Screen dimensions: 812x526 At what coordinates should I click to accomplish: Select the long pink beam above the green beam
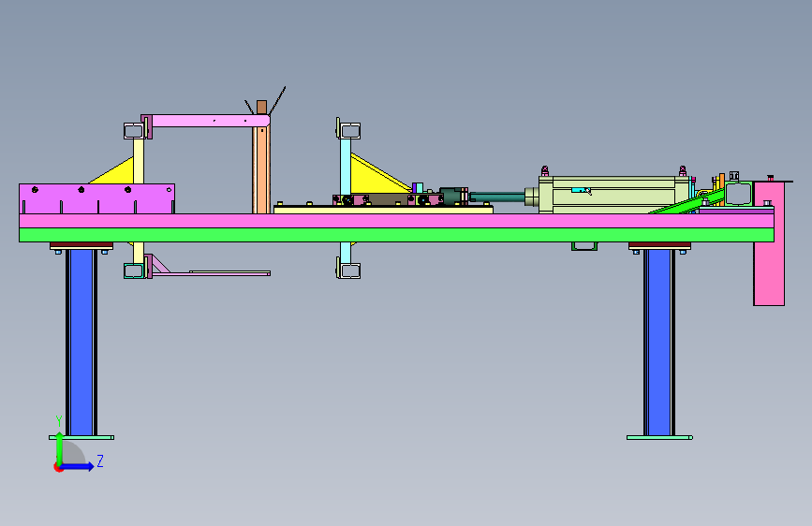(397, 221)
